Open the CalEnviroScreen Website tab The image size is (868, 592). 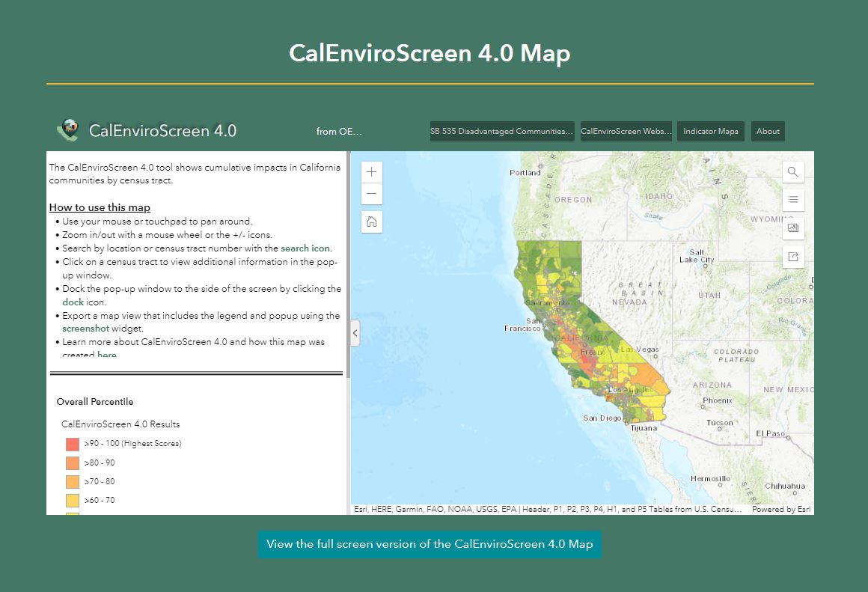[626, 131]
